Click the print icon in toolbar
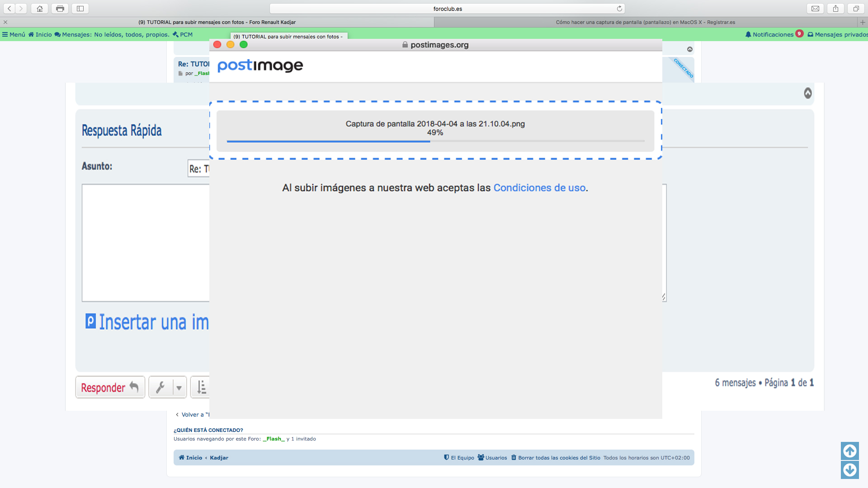 pos(60,9)
